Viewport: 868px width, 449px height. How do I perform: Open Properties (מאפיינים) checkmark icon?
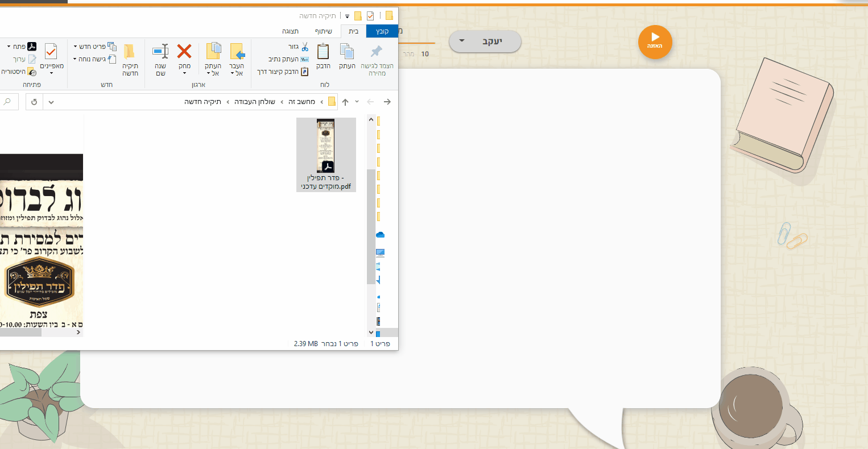coord(51,52)
